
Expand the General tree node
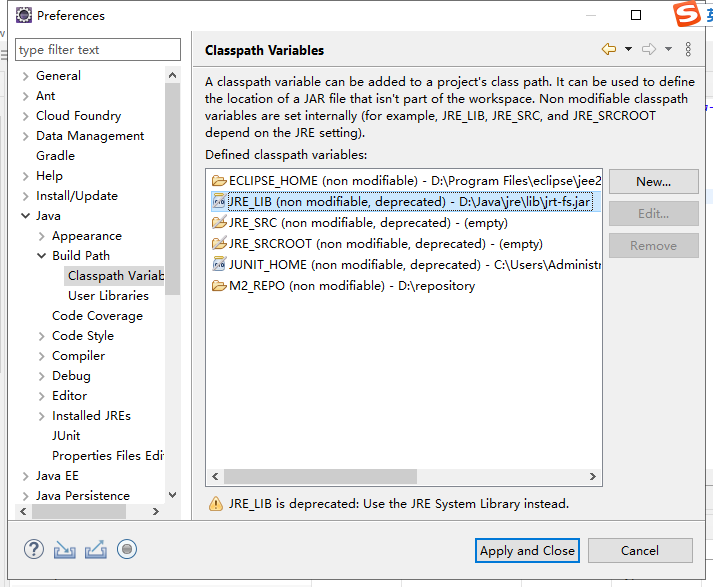pyautogui.click(x=25, y=76)
